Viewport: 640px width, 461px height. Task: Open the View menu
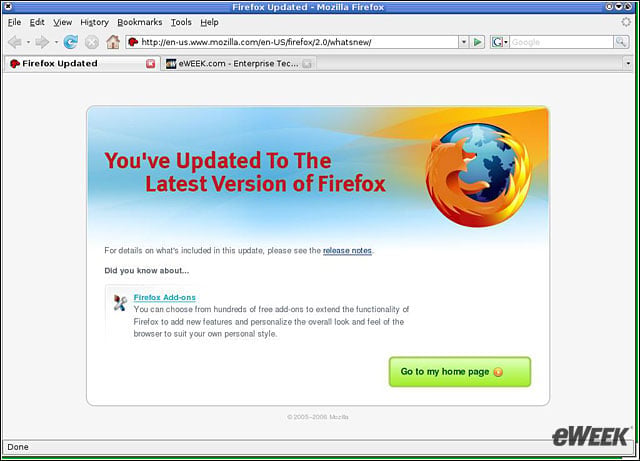coord(62,22)
